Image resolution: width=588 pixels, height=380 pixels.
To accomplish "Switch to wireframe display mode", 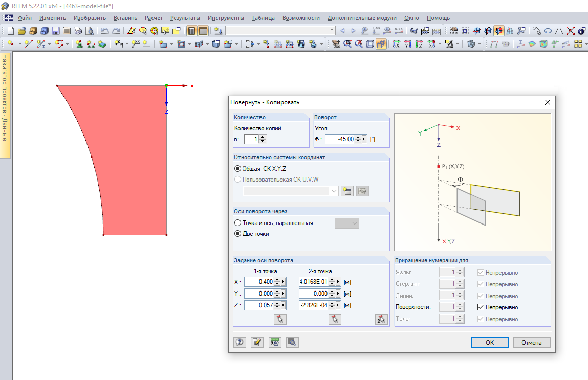I will click(x=370, y=44).
